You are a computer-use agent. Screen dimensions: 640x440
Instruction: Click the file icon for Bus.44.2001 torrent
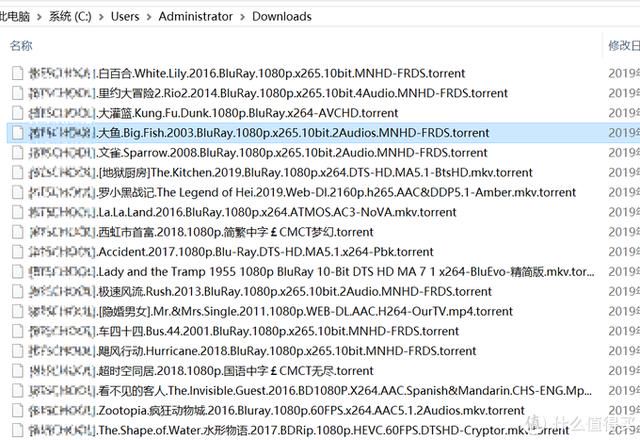click(17, 331)
